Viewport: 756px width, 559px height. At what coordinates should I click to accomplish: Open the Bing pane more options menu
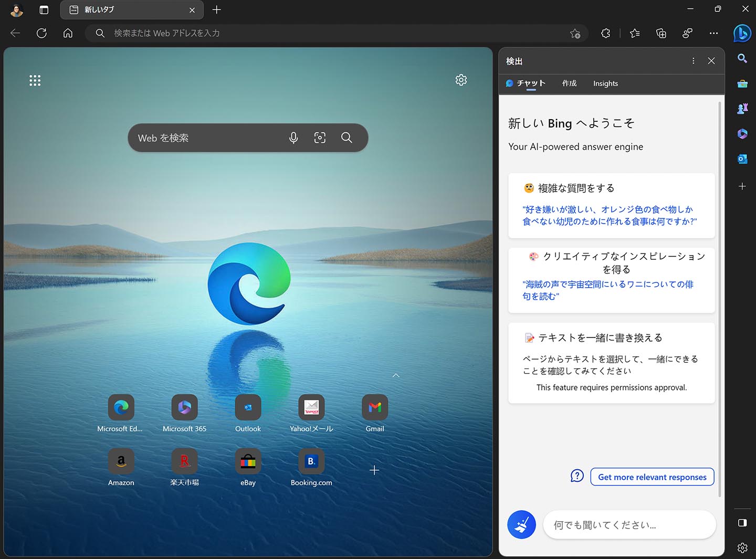(x=693, y=61)
